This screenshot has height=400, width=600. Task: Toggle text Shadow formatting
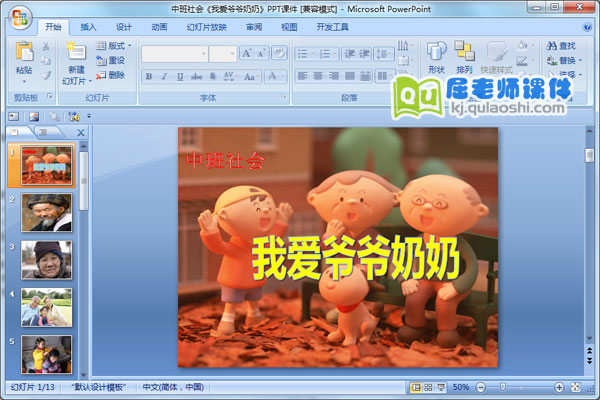coord(213,77)
